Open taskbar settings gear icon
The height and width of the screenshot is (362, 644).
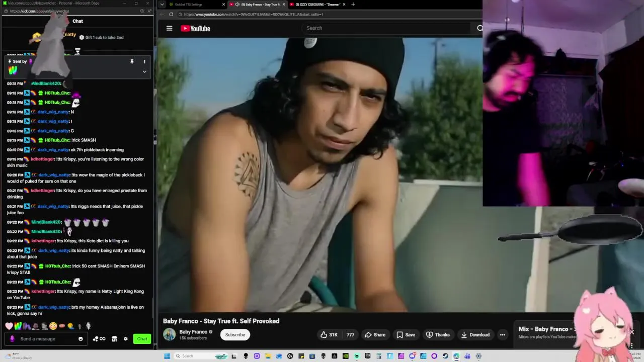(x=478, y=356)
